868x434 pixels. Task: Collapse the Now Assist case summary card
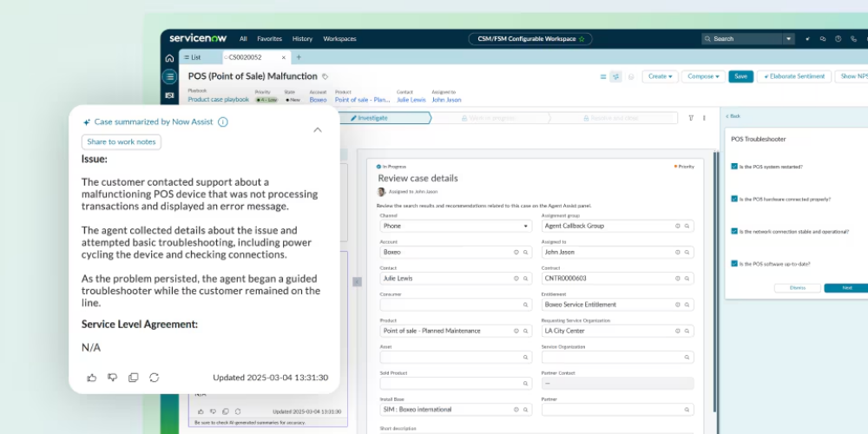(317, 129)
